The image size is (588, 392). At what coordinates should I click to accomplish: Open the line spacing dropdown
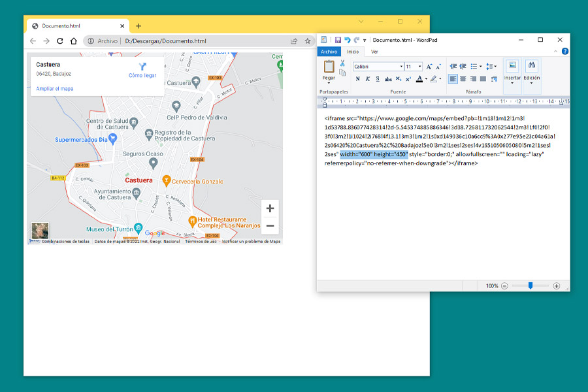click(491, 67)
